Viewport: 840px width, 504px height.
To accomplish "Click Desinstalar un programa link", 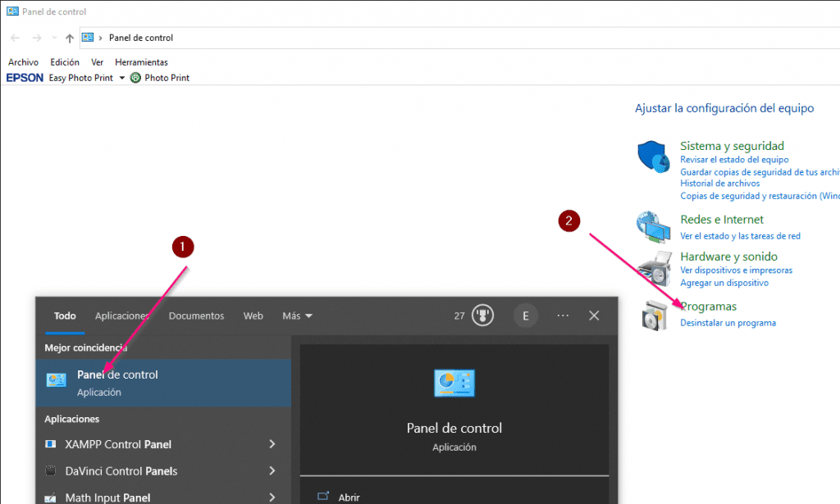I will coord(728,323).
